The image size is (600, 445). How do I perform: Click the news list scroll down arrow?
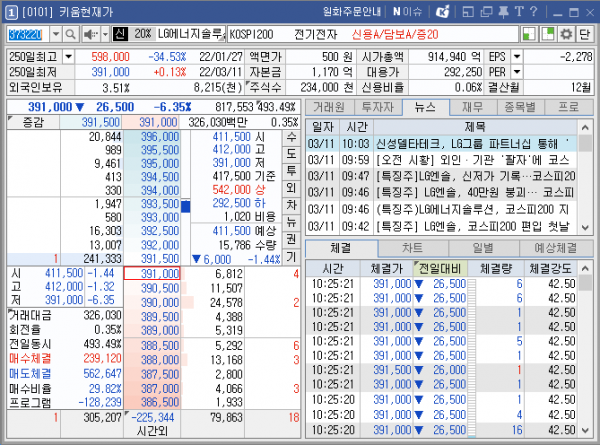(x=585, y=228)
